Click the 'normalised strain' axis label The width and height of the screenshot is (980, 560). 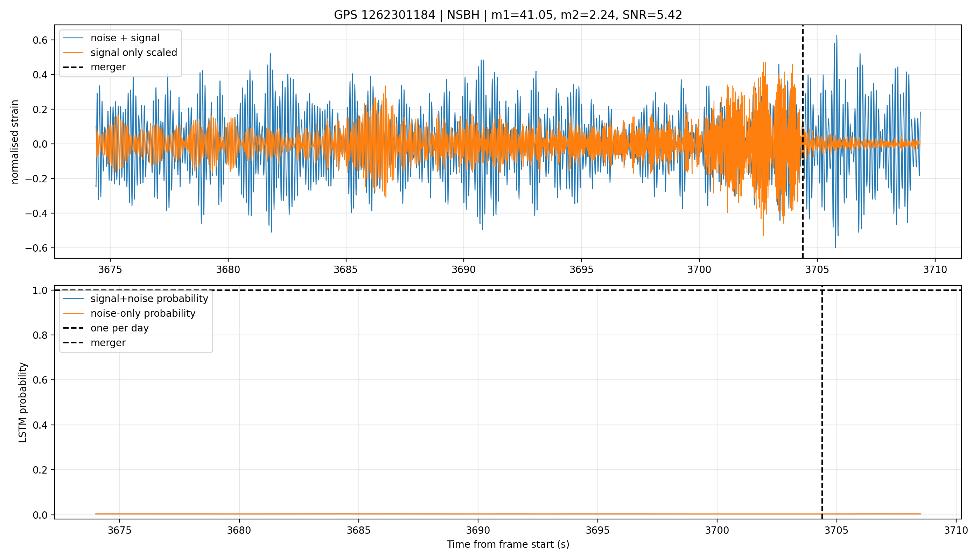(x=15, y=142)
